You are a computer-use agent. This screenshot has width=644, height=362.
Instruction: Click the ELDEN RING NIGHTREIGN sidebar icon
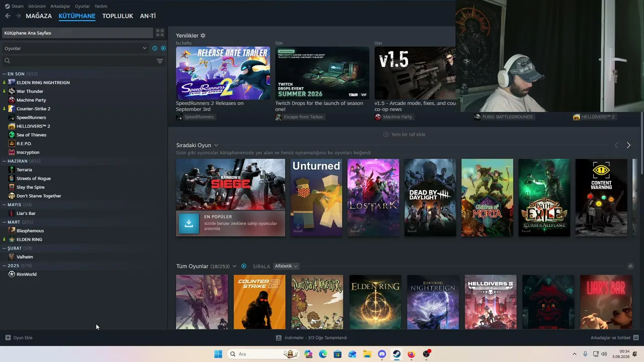[12, 82]
